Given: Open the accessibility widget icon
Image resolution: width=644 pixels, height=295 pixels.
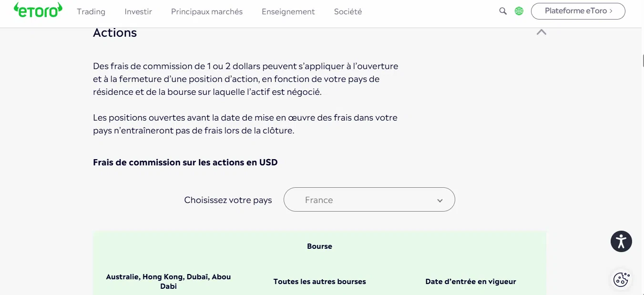Looking at the screenshot, I should (621, 241).
